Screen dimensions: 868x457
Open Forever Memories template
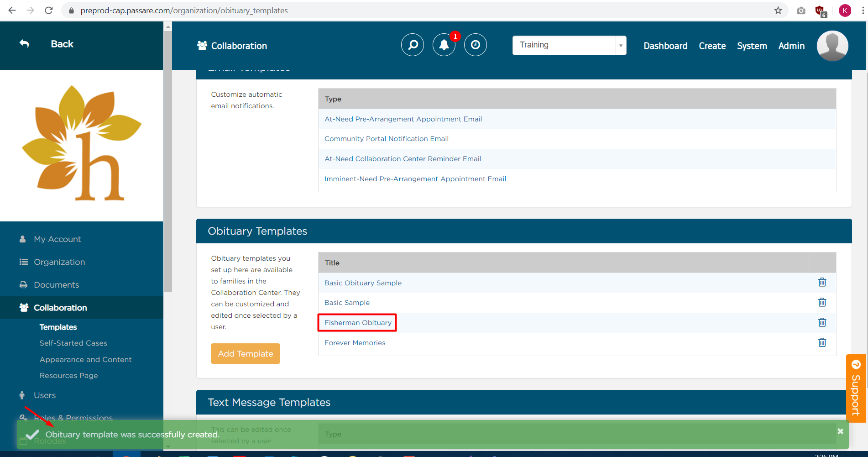coord(355,343)
